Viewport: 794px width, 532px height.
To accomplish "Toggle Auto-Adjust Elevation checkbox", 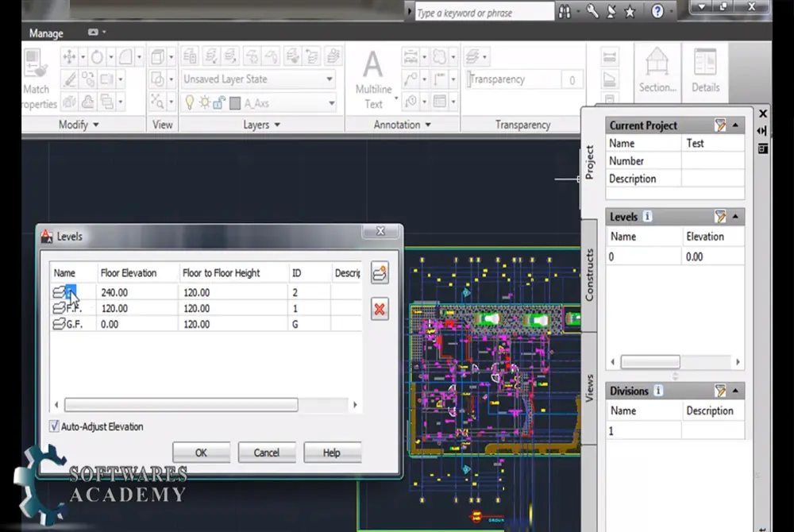I will pos(54,426).
